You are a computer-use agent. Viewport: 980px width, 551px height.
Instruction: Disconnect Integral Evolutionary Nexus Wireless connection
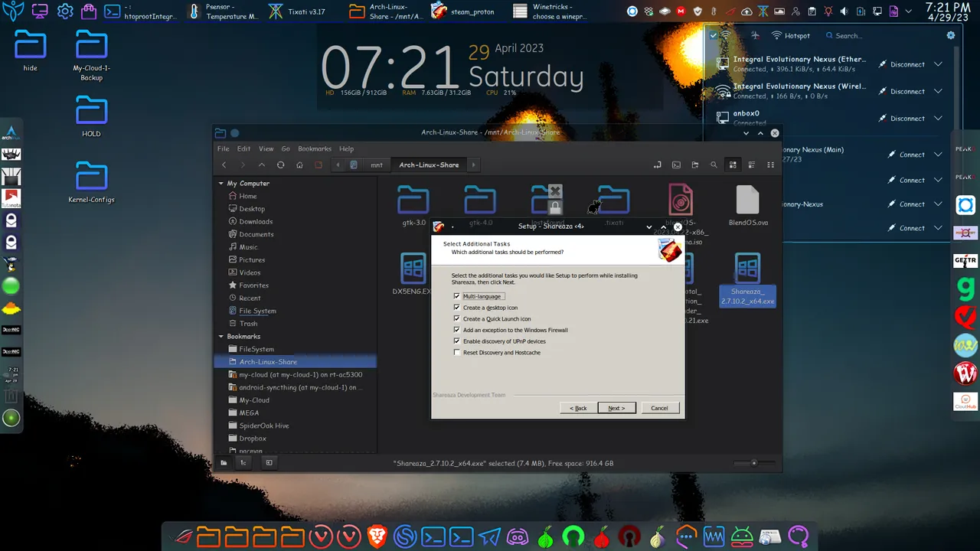(901, 91)
